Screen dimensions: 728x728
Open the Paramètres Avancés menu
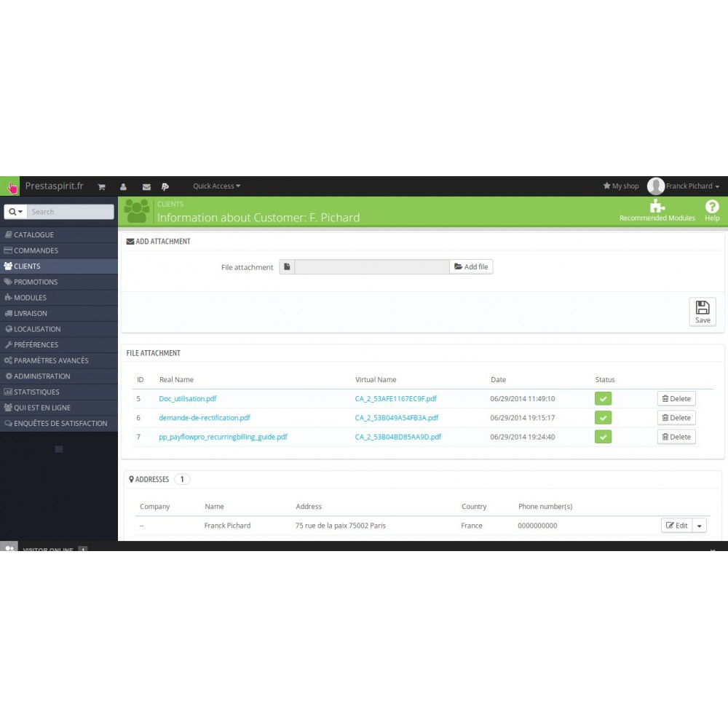(58, 361)
